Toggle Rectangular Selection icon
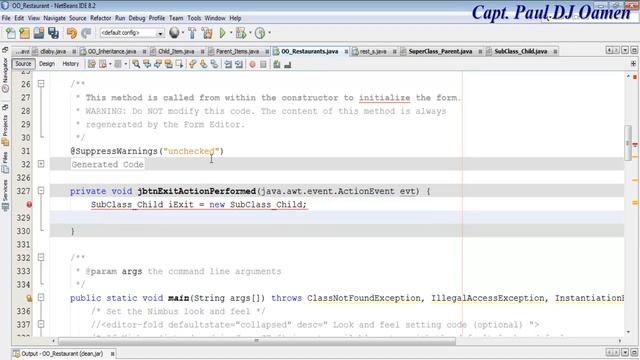Viewport: 640px width, 360px height. coord(179,64)
